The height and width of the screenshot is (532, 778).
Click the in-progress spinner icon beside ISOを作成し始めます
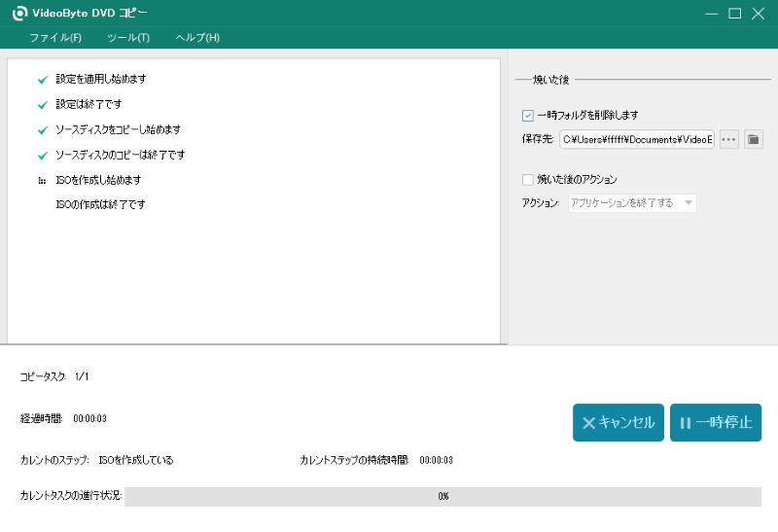(x=42, y=181)
